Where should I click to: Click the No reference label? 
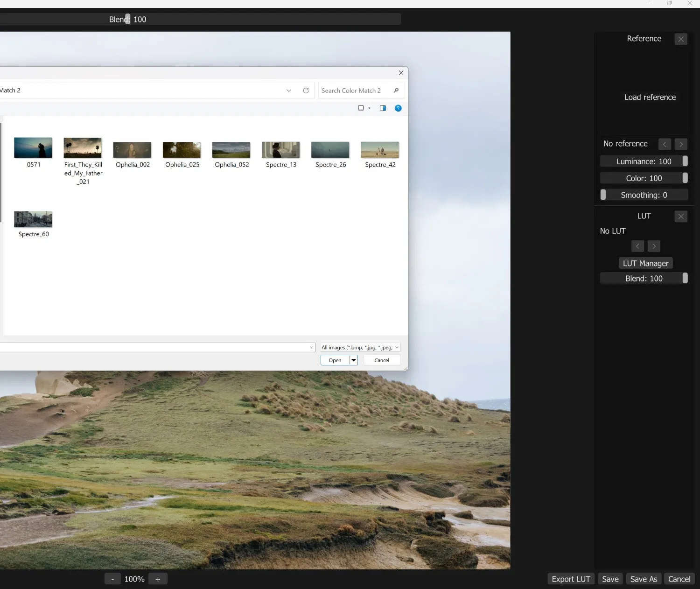click(x=625, y=144)
